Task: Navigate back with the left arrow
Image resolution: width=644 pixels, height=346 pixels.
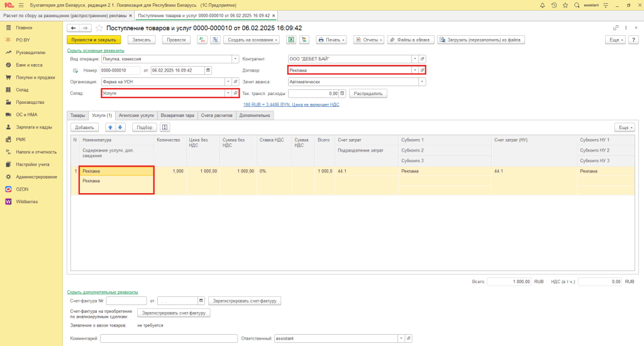Action: 73,28
